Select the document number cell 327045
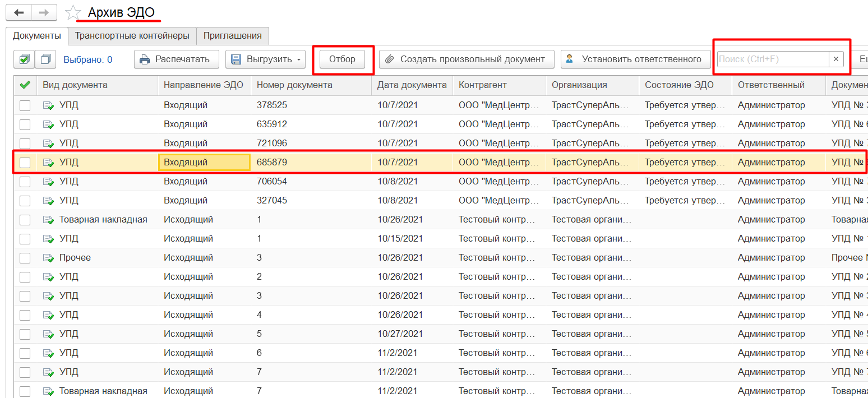The height and width of the screenshot is (398, 868). (x=311, y=201)
